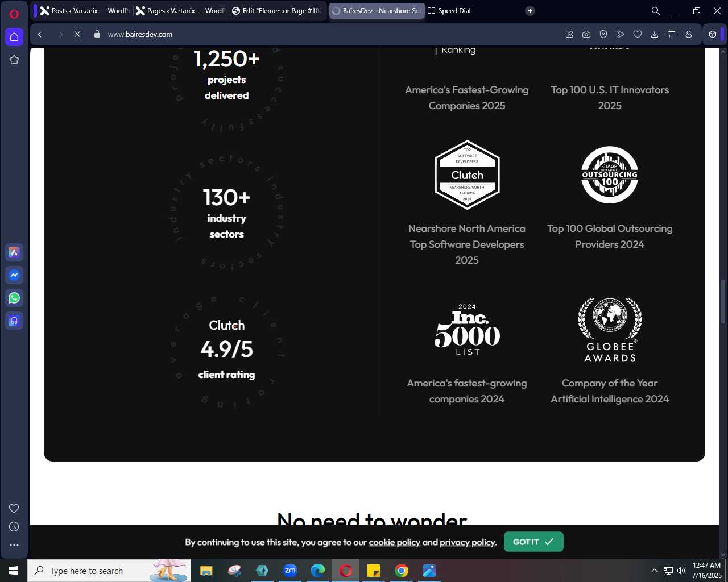Go back to the previous page
Image resolution: width=728 pixels, height=582 pixels.
(x=40, y=34)
